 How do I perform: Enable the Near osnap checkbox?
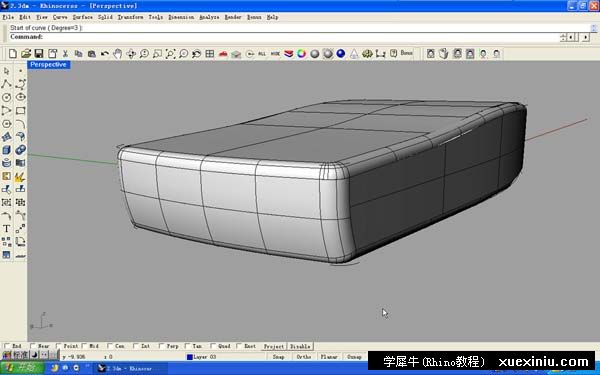tap(33, 346)
